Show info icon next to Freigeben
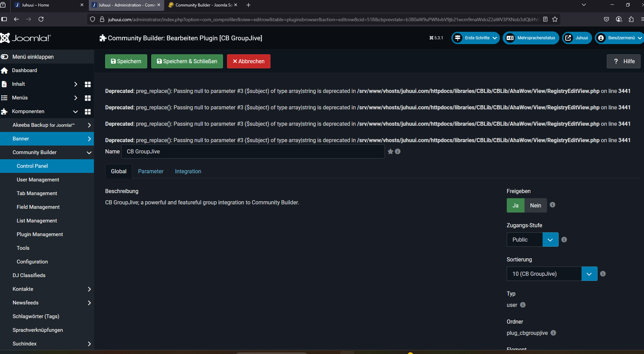The height and width of the screenshot is (354, 644). pos(552,205)
